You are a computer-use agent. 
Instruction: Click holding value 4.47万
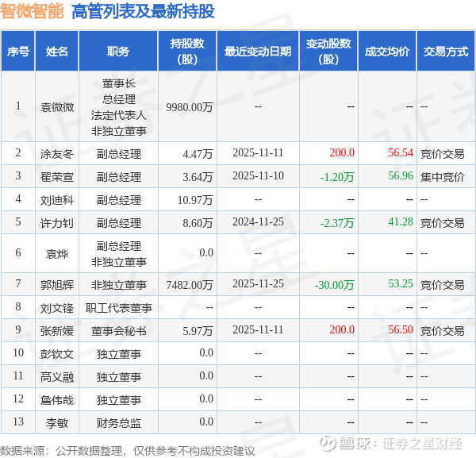(x=198, y=154)
